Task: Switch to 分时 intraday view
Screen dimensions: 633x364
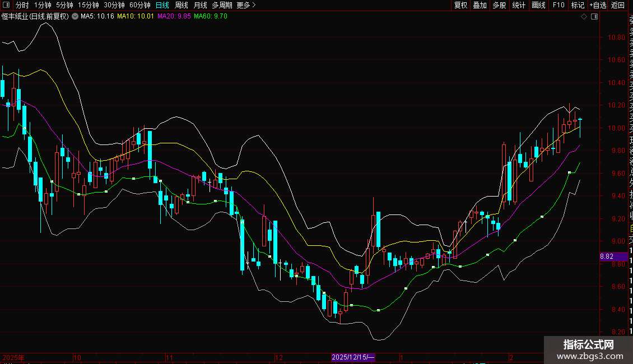Action: pyautogui.click(x=22, y=5)
